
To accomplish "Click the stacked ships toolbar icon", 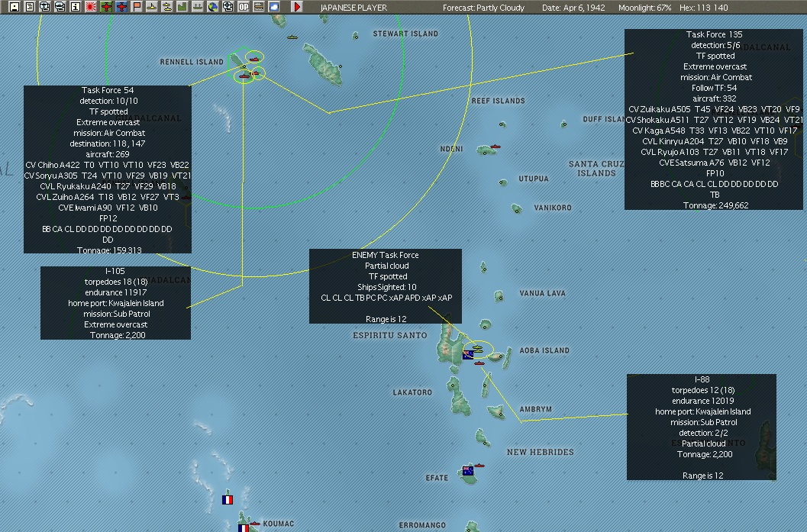I will click(x=60, y=7).
